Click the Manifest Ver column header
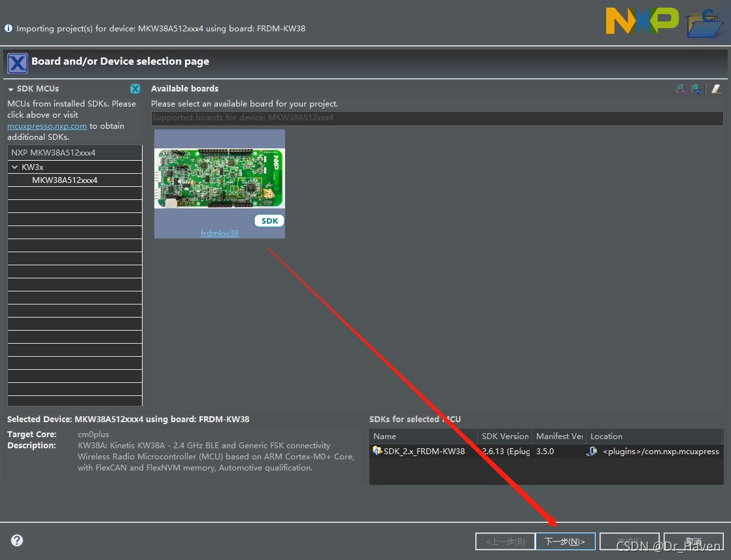 (x=559, y=436)
